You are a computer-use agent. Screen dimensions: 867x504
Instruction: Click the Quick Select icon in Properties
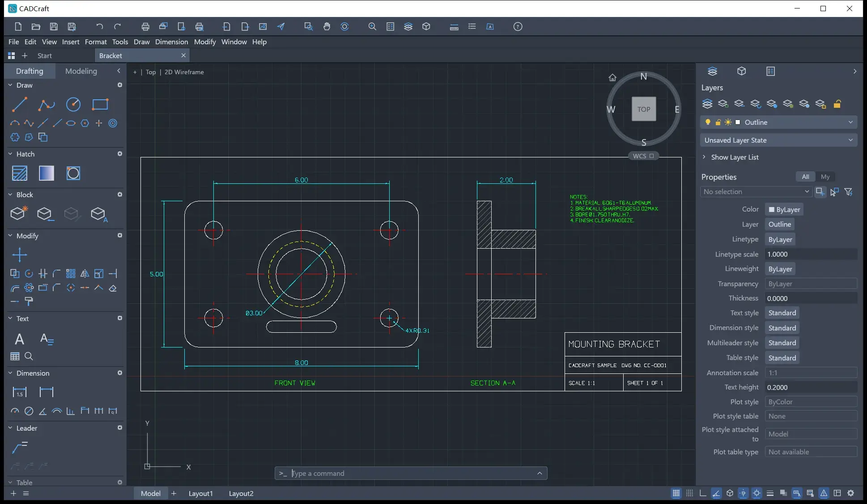tap(849, 192)
